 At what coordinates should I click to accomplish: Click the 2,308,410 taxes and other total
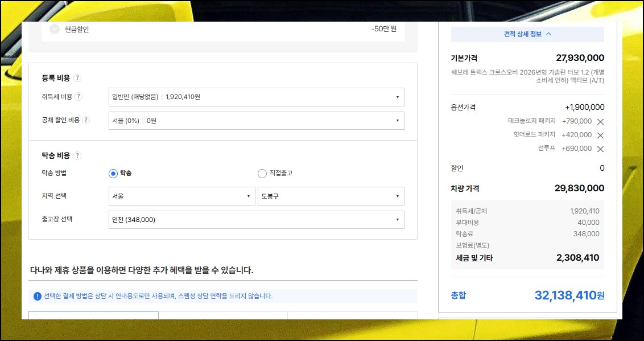tap(577, 257)
